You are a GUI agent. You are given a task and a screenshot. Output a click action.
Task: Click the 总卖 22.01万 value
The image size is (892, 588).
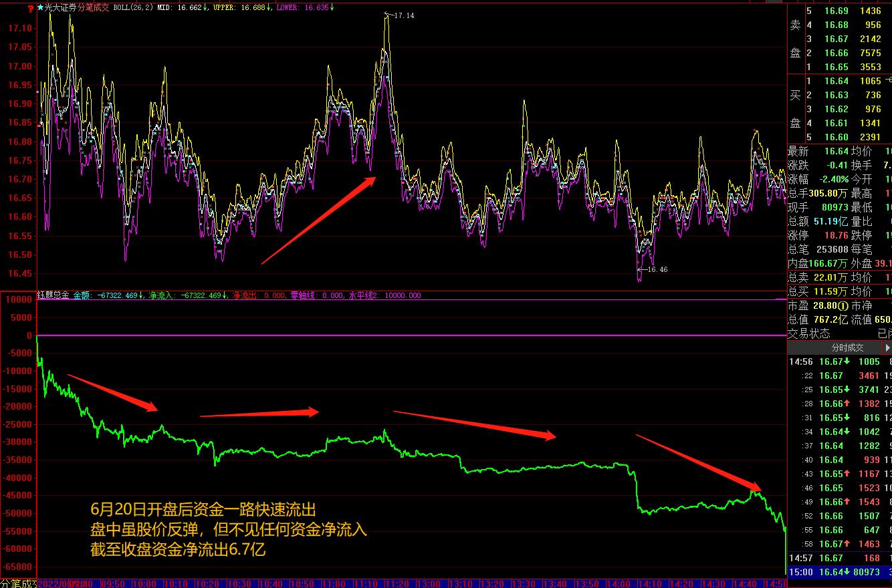[830, 277]
